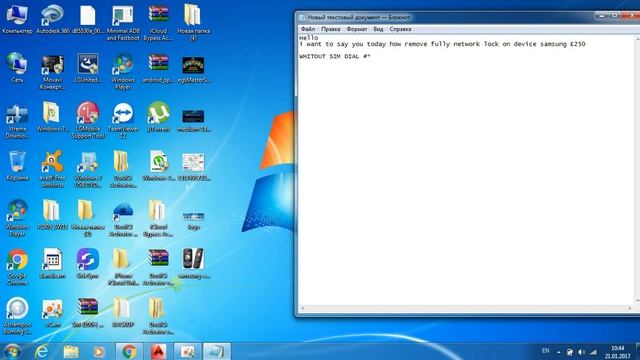This screenshot has width=640, height=360.
Task: Select the Компьютер desktop icon
Action: 17,19
